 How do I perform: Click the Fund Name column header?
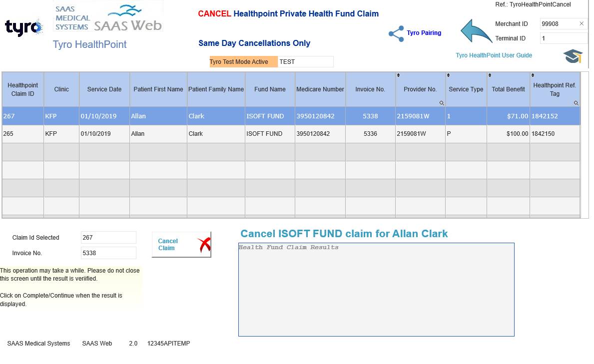(x=270, y=89)
